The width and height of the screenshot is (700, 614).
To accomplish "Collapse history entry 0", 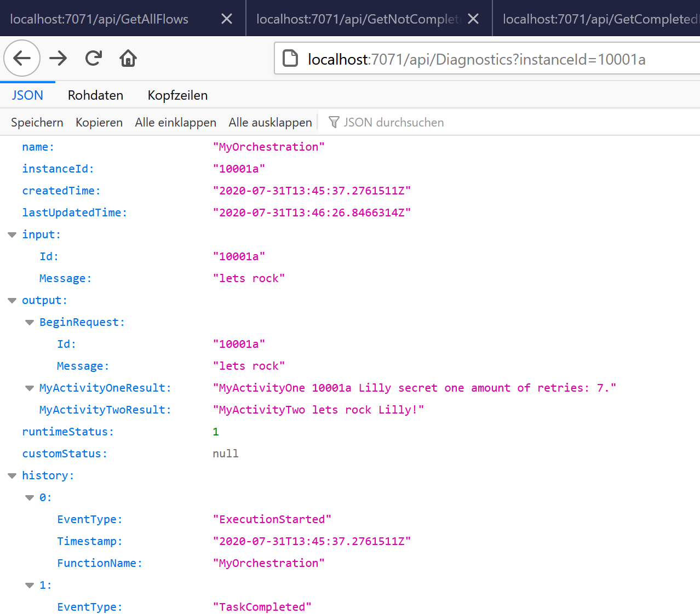I will pos(30,498).
